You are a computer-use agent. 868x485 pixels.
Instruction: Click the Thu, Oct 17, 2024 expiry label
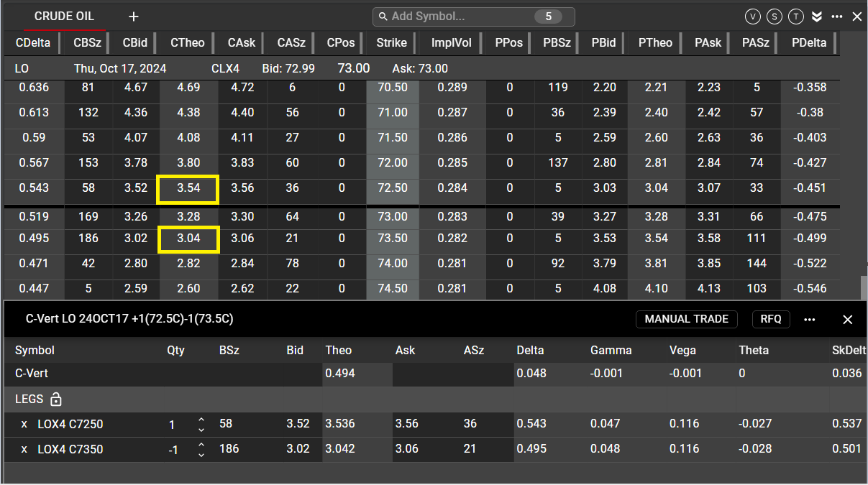(120, 69)
